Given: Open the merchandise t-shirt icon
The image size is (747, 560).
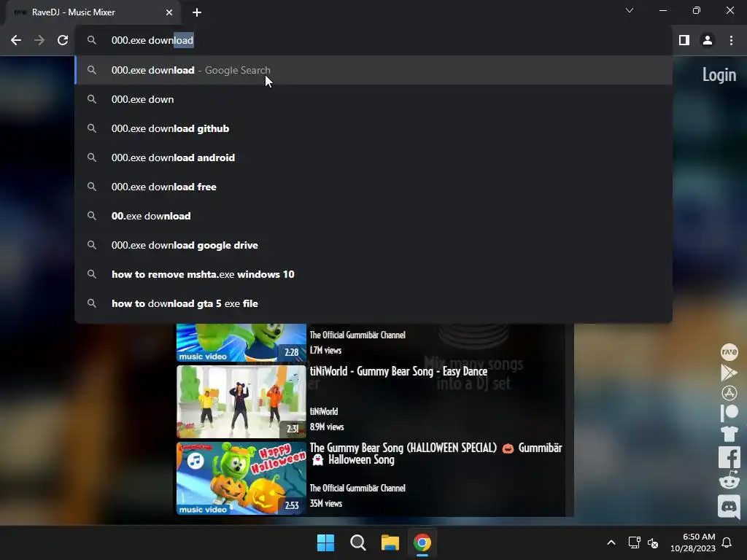Looking at the screenshot, I should 729,434.
